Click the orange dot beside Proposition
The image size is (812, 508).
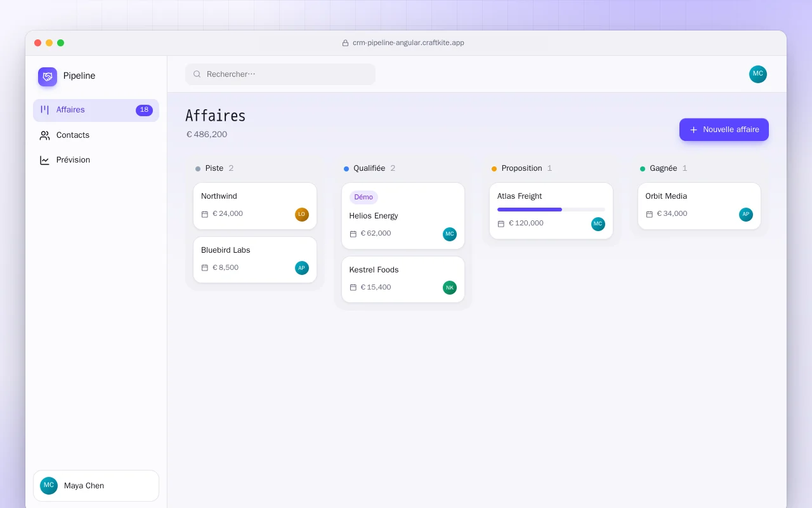coord(494,169)
